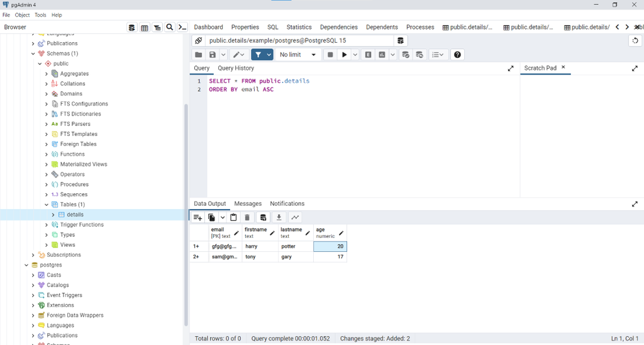Image resolution: width=644 pixels, height=345 pixels.
Task: Run the query with the Execute button
Action: (345, 55)
